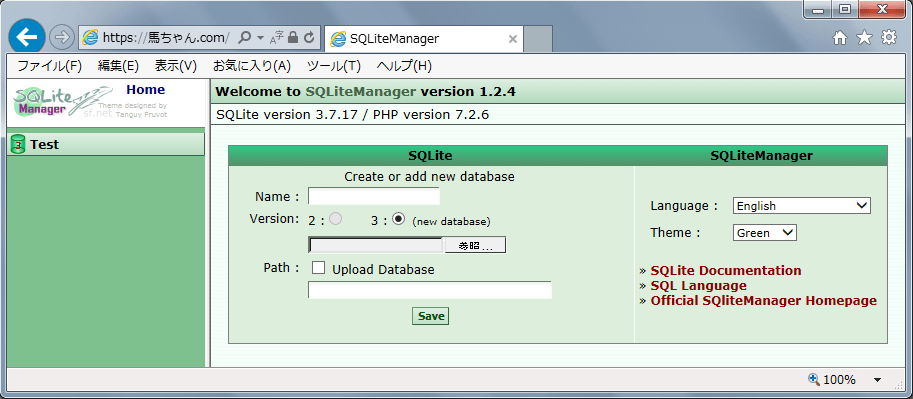913x399 pixels.
Task: Click the search magnifier in address bar
Action: [245, 38]
